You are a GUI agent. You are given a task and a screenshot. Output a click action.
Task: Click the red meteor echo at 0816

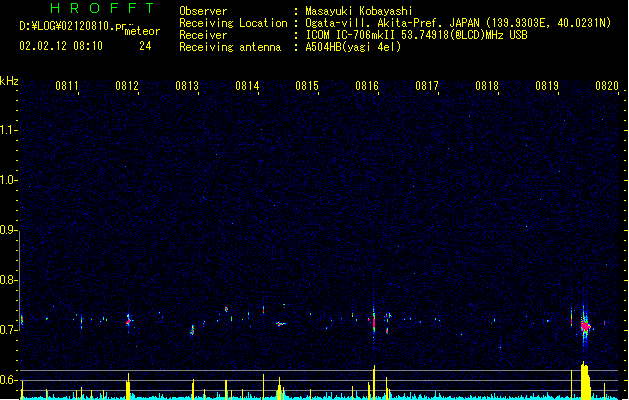374,322
